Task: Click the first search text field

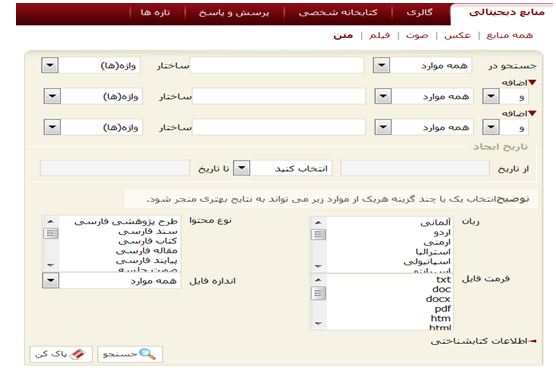Action: [x=277, y=65]
